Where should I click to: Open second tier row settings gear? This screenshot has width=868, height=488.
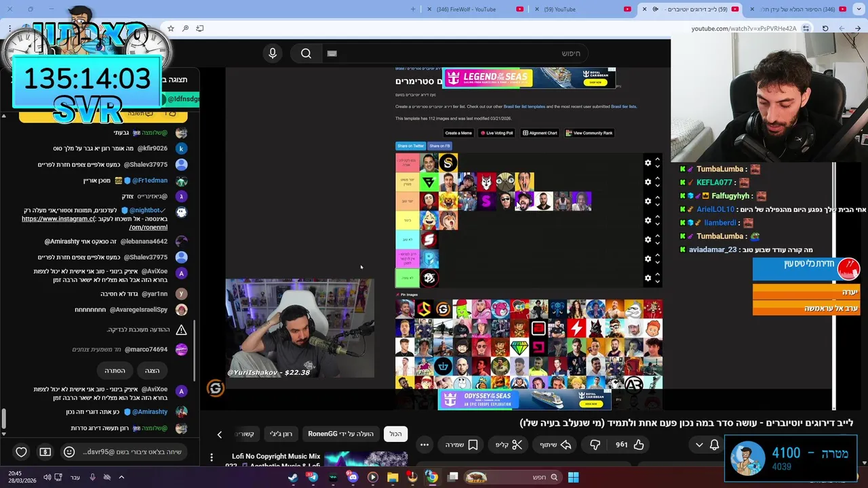coord(648,182)
